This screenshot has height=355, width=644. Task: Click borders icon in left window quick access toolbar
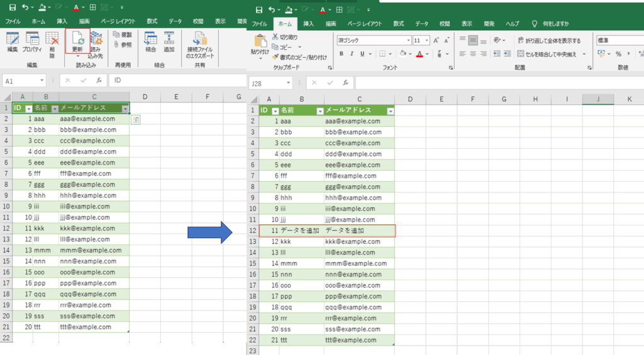tap(93, 8)
